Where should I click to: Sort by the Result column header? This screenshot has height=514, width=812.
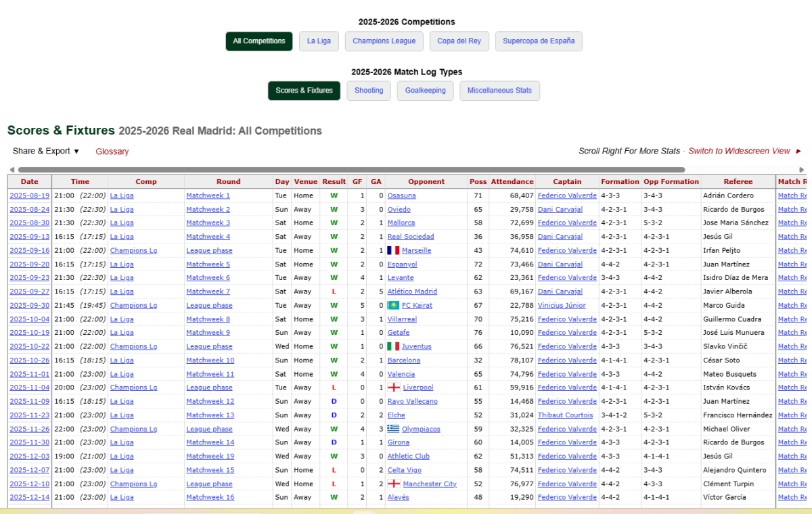[x=334, y=181]
